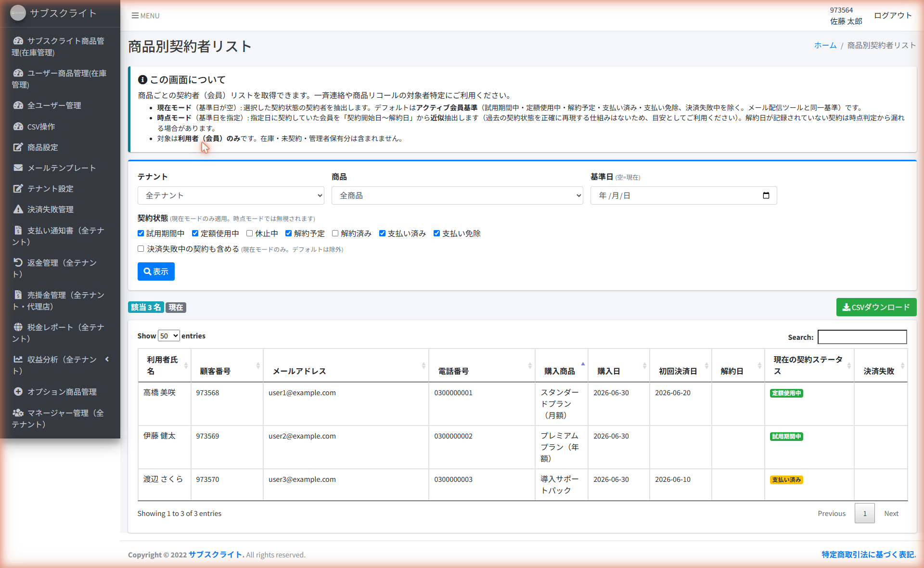
Task: Click 支払い通知書 document icon
Action: (18, 231)
